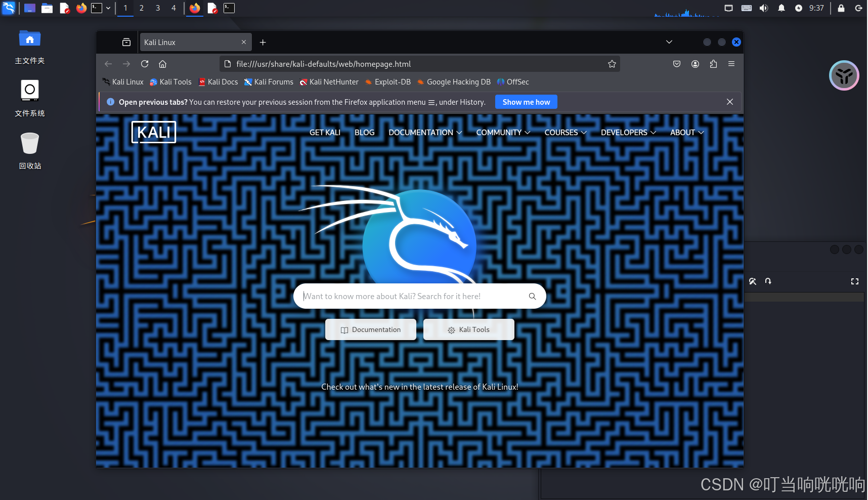
Task: Select the Firefox window in the taskbar
Action: pos(195,8)
